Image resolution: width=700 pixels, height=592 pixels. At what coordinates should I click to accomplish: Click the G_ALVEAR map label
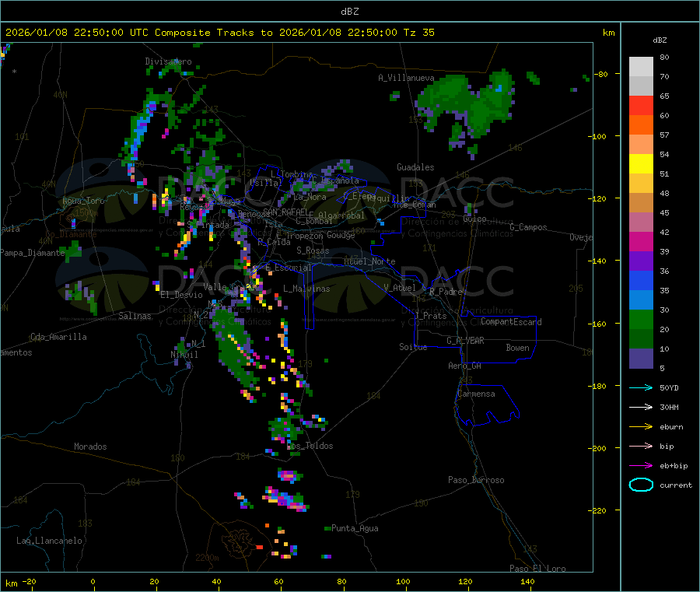(465, 341)
